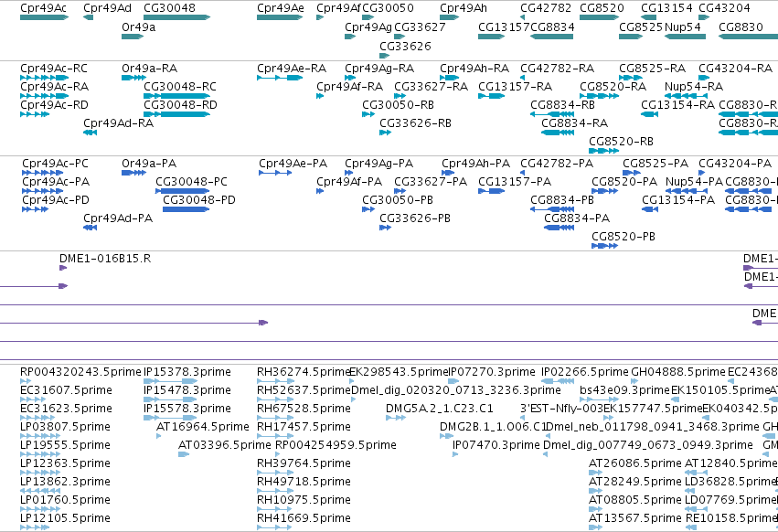Select the IP07470.3prime EST label

pos(496,445)
